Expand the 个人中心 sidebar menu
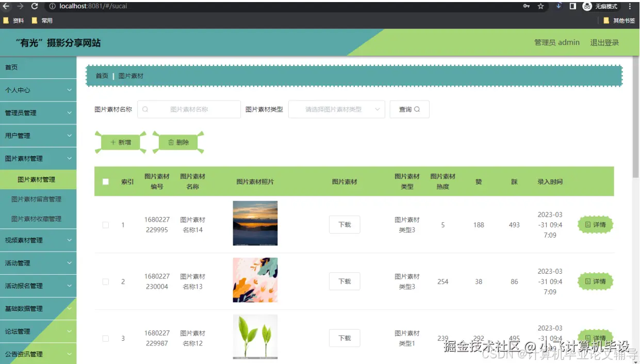Image resolution: width=640 pixels, height=364 pixels. [x=38, y=90]
